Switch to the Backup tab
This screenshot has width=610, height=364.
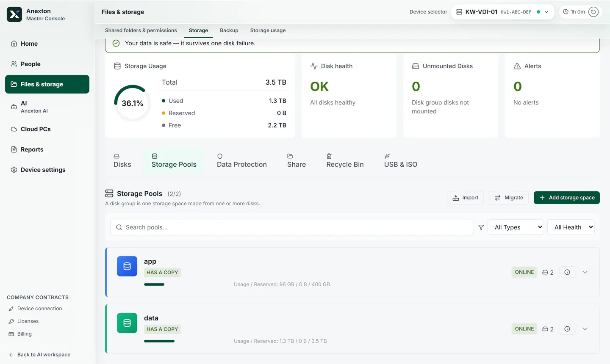pos(229,30)
